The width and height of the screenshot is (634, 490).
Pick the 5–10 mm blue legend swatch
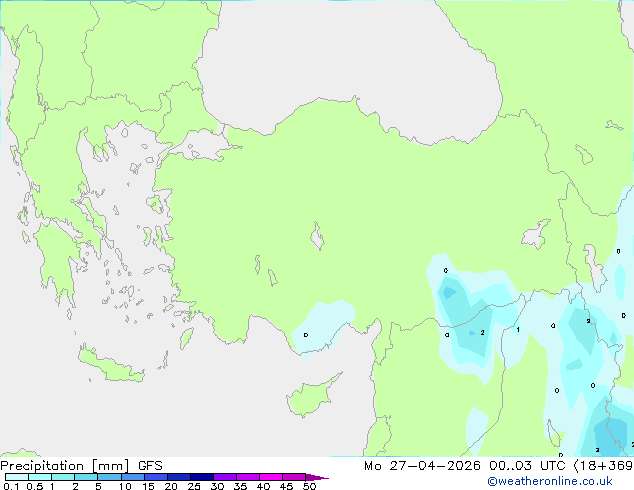(x=110, y=477)
